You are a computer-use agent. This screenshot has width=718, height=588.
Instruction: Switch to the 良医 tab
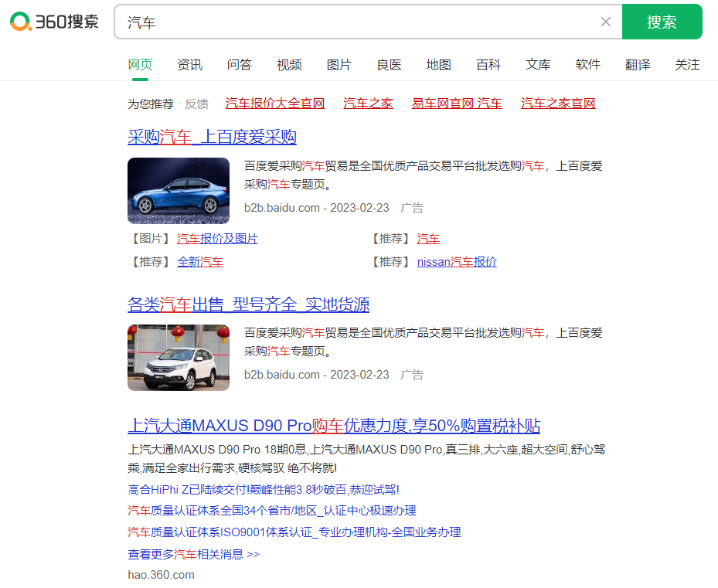389,65
